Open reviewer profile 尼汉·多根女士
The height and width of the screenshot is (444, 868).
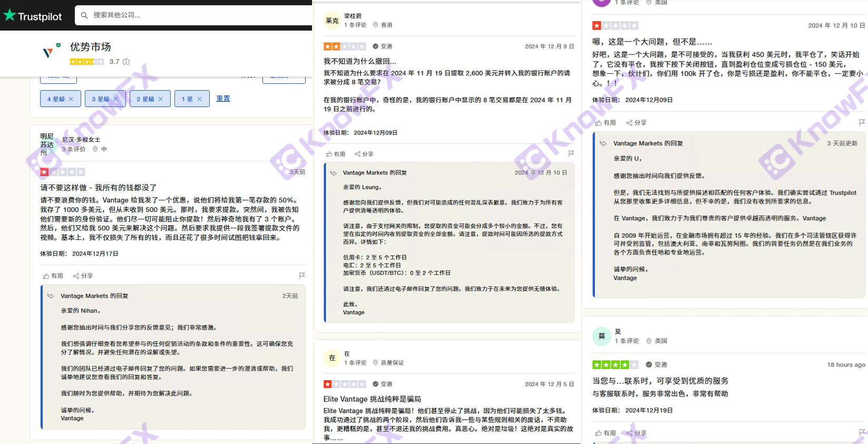click(x=81, y=140)
